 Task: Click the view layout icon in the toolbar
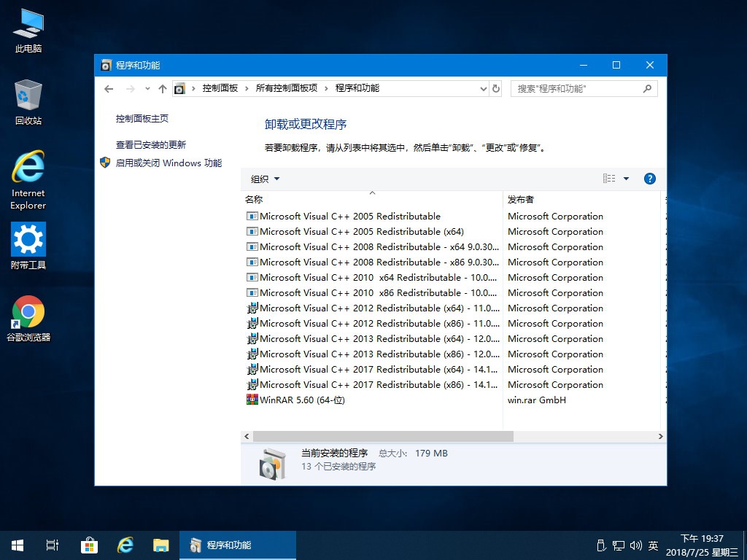(x=609, y=179)
